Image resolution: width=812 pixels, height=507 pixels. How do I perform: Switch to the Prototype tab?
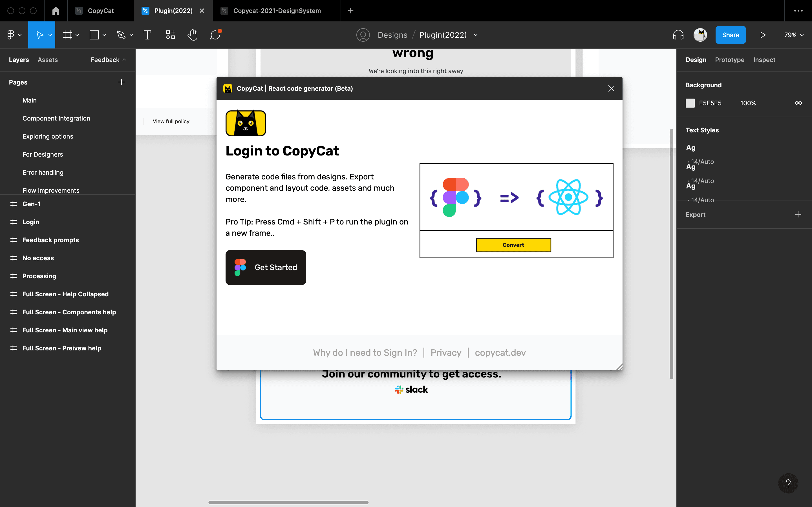[729, 60]
